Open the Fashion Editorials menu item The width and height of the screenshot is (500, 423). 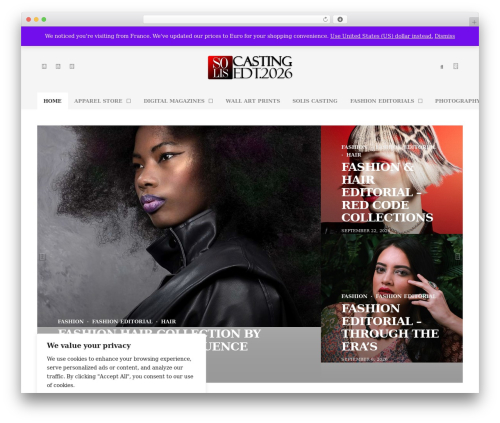click(x=382, y=101)
